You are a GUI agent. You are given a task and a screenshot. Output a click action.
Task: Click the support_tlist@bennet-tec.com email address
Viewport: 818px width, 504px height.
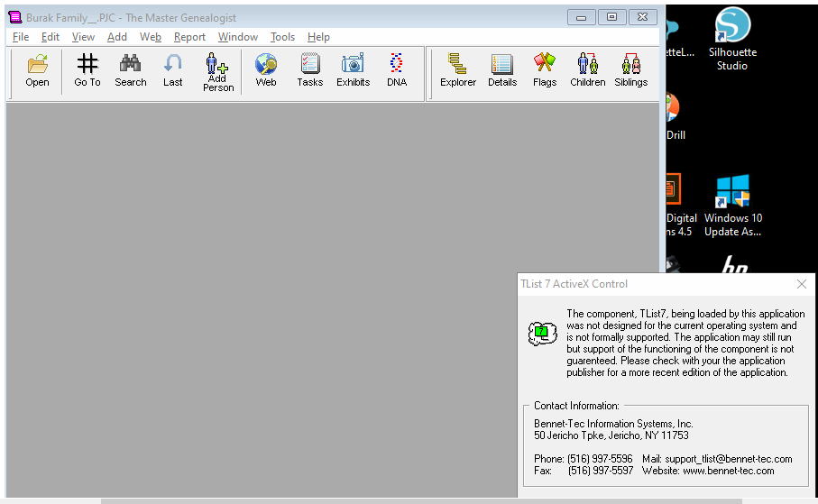(729, 459)
